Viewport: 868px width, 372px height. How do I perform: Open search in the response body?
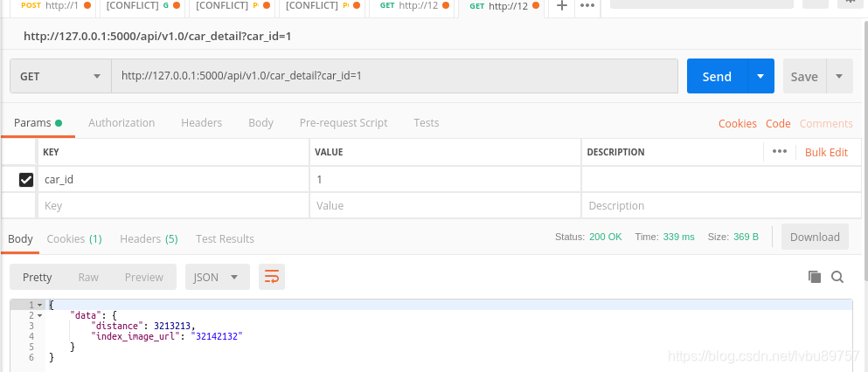coord(837,277)
